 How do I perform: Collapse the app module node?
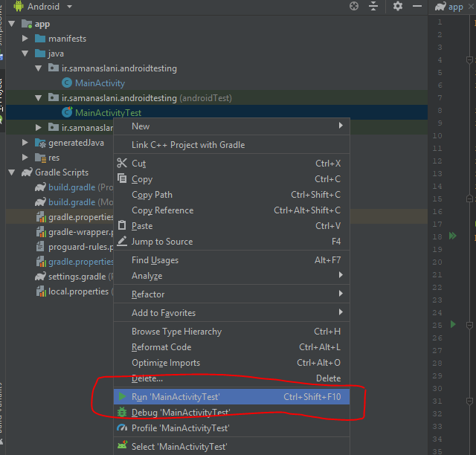12,24
